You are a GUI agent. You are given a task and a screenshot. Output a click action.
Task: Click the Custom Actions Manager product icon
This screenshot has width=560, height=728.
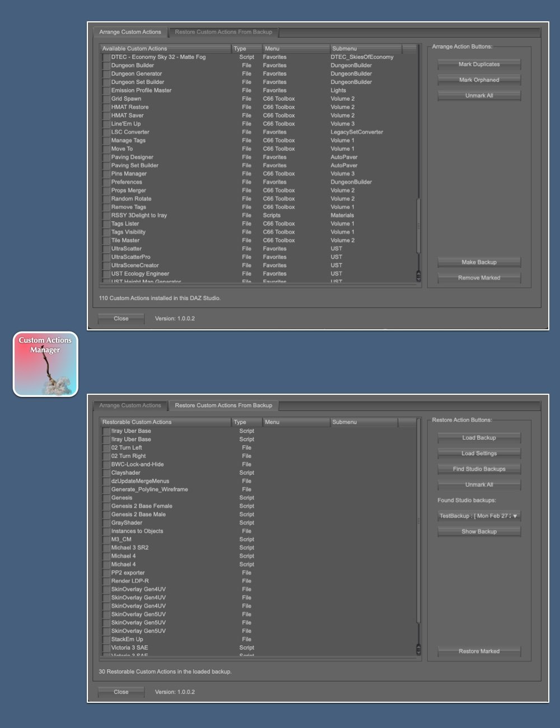[x=45, y=364]
